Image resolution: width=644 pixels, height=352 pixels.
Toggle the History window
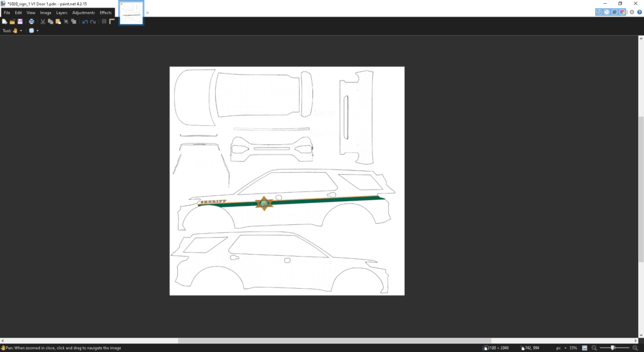pos(607,12)
